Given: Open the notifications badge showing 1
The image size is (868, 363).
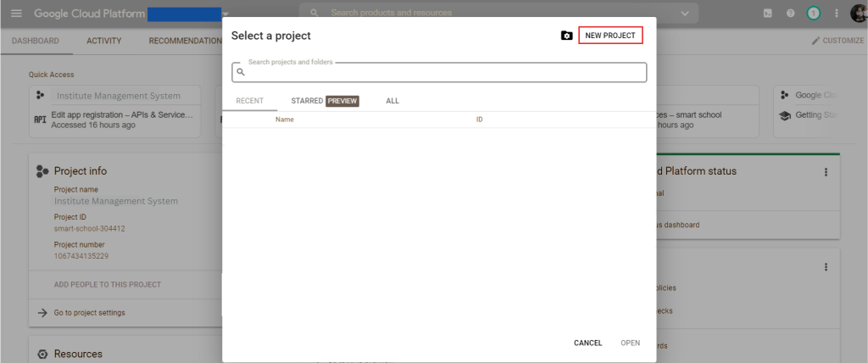Looking at the screenshot, I should point(814,14).
